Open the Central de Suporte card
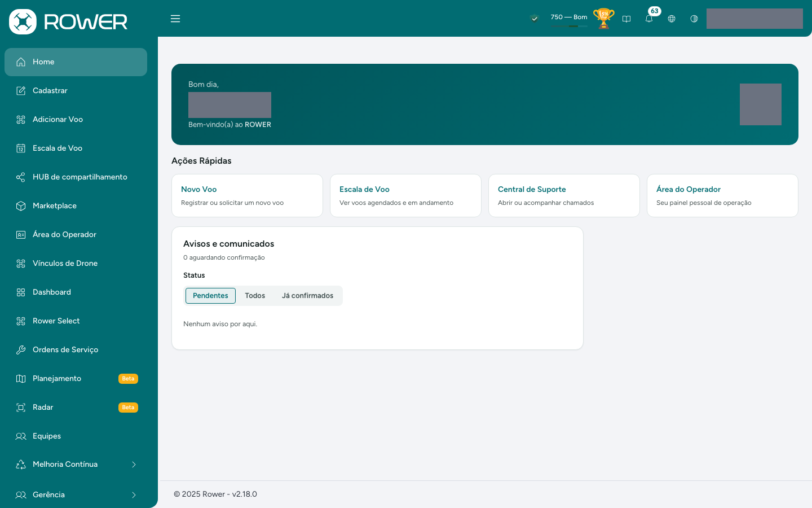 pyautogui.click(x=564, y=195)
